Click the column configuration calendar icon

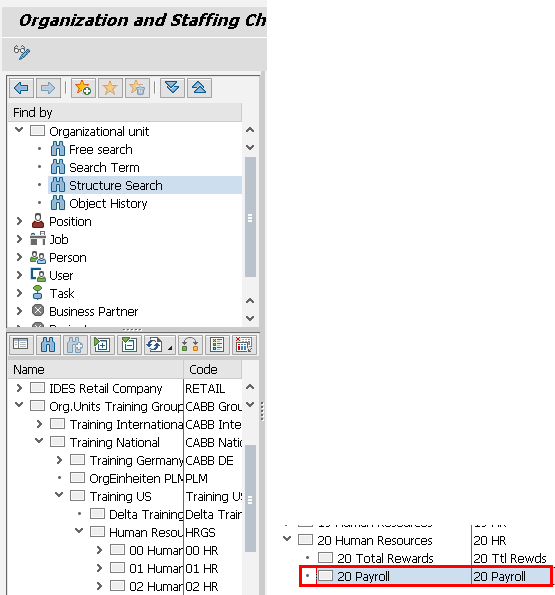(x=244, y=345)
